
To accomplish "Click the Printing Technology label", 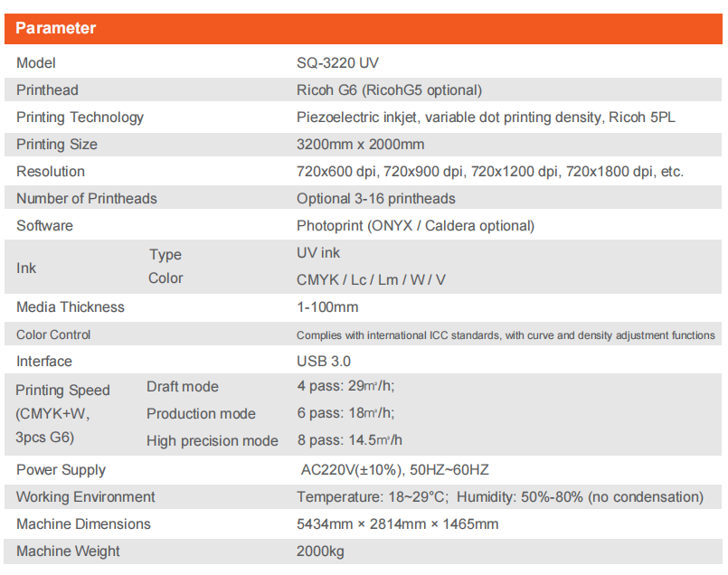I will pyautogui.click(x=80, y=118).
